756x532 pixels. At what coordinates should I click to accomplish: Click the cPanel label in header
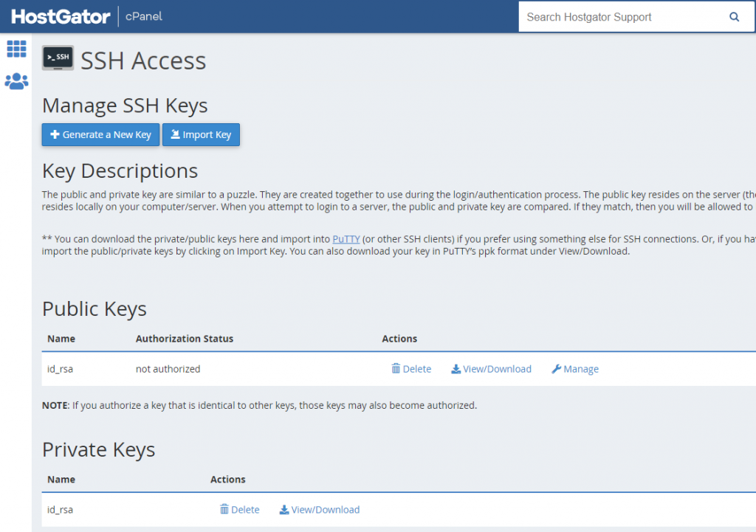pos(145,17)
